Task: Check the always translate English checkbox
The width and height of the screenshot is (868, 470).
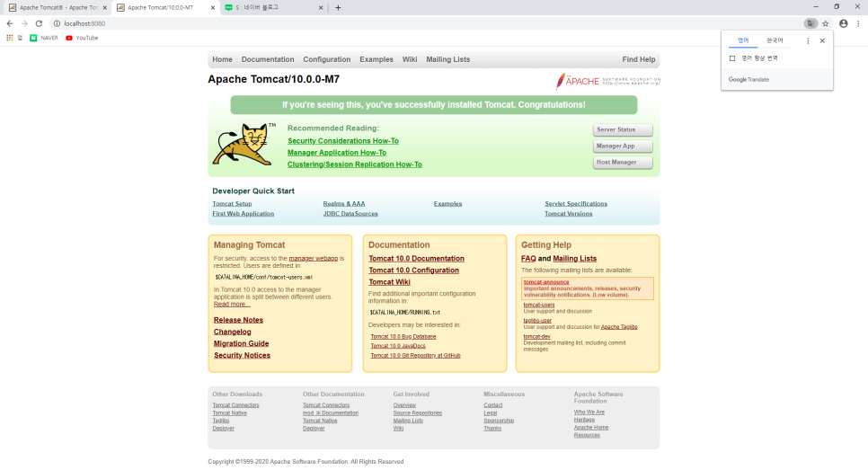Action: click(732, 58)
